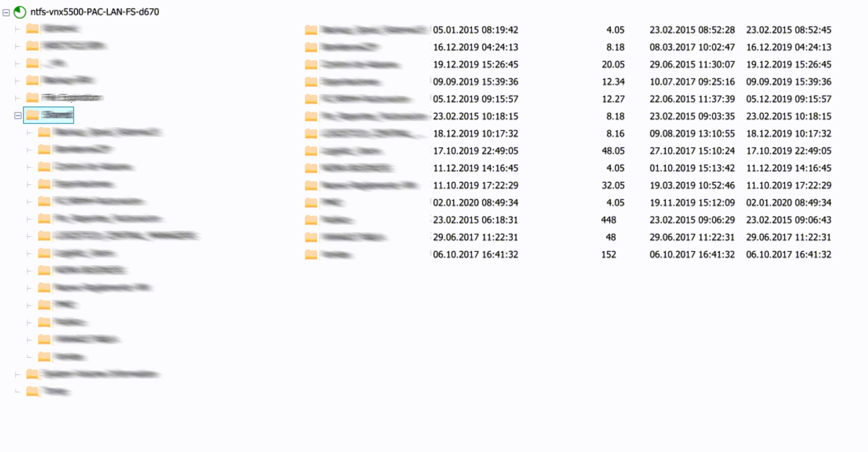Click folder icon in row with size 48.05
Screen dimensions: 868x452
[311, 151]
